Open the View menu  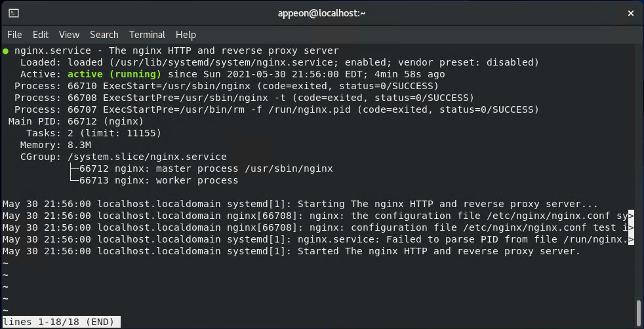pos(69,35)
